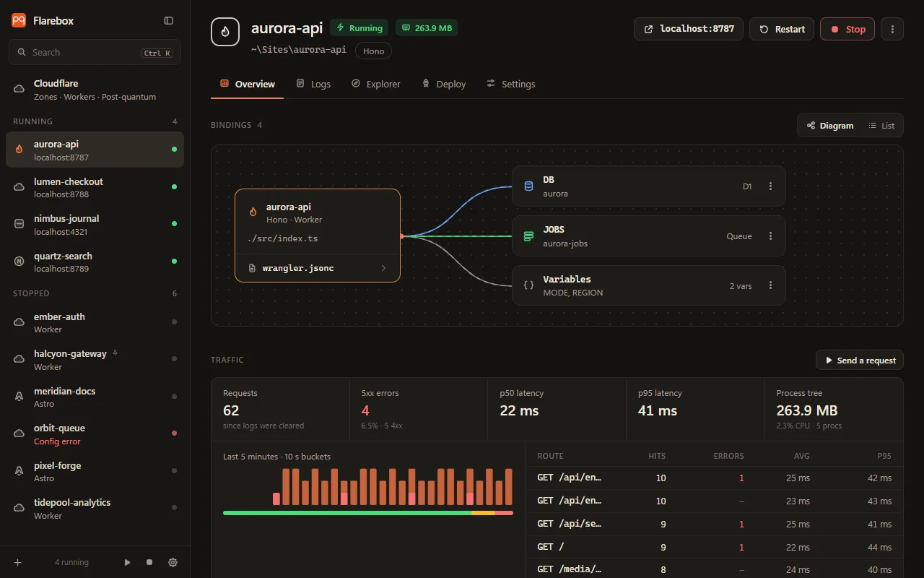The width and height of the screenshot is (924, 578).
Task: Click the large flame icon beside the aurora-api title
Action: click(225, 32)
